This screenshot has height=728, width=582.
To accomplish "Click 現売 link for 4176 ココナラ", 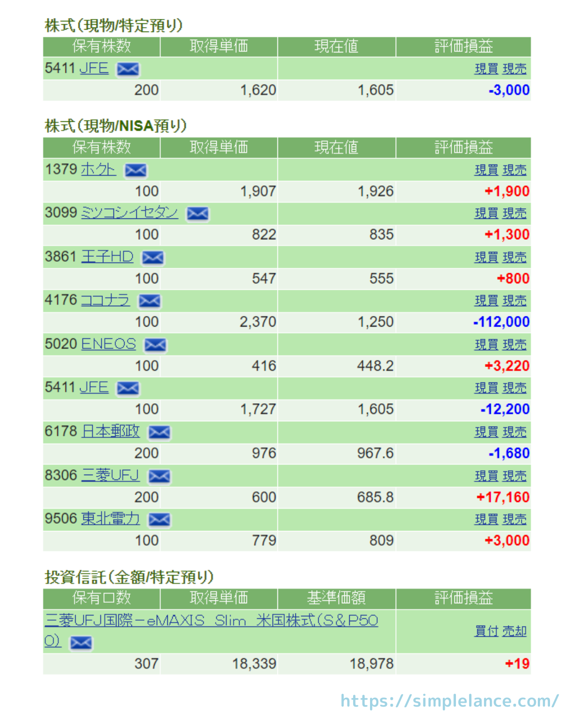I will 514,301.
